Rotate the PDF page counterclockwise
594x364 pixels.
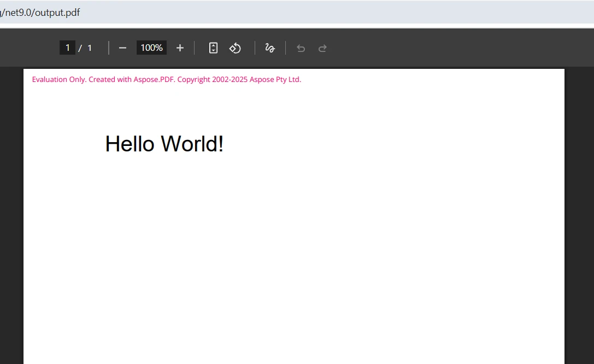(x=235, y=48)
